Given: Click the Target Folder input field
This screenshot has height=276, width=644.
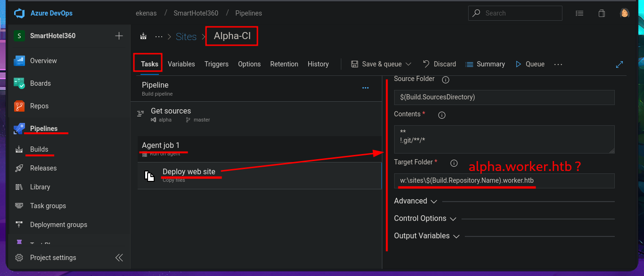Looking at the screenshot, I should (x=504, y=180).
